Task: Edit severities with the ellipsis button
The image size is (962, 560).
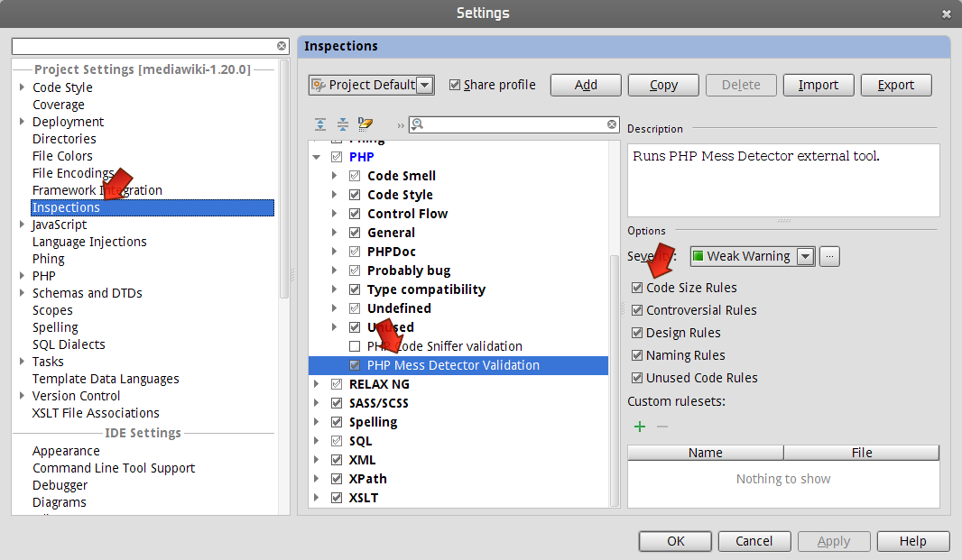Action: [x=829, y=256]
